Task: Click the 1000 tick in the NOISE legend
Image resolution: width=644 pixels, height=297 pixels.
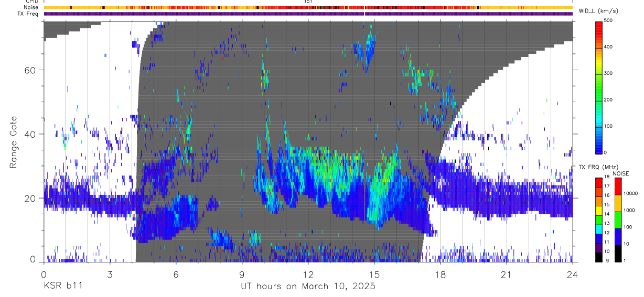Action: coord(630,210)
